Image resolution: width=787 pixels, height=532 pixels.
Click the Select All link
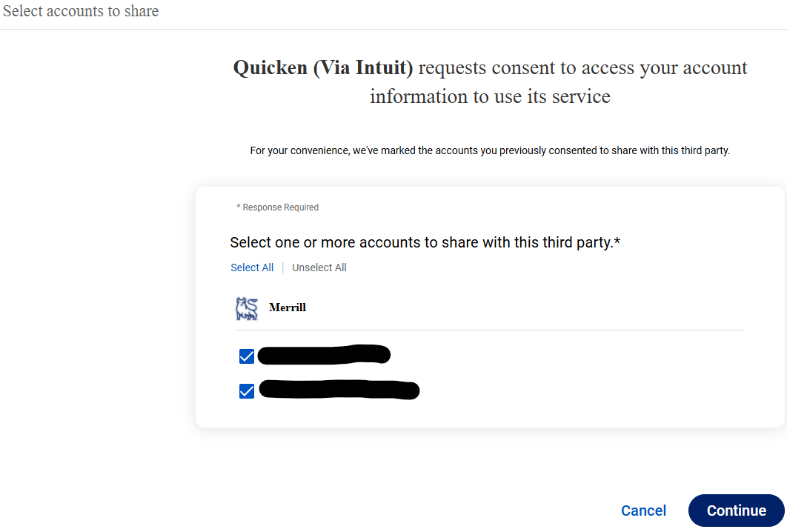click(x=252, y=267)
